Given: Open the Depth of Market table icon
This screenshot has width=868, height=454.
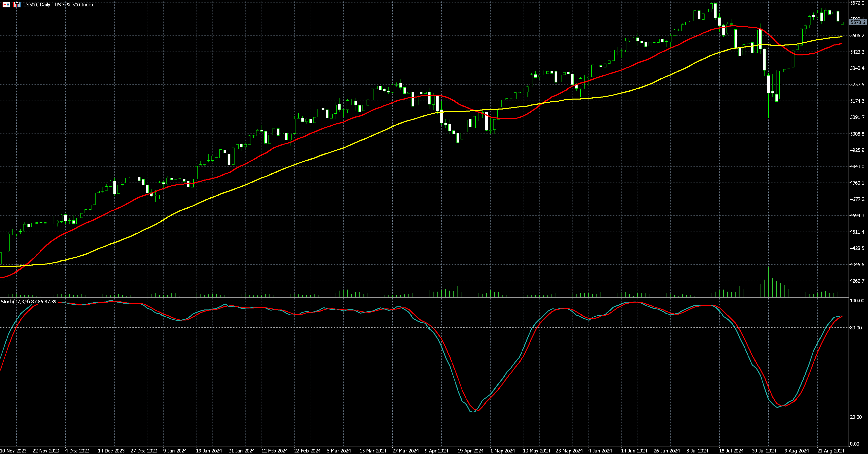Looking at the screenshot, I should point(6,5).
